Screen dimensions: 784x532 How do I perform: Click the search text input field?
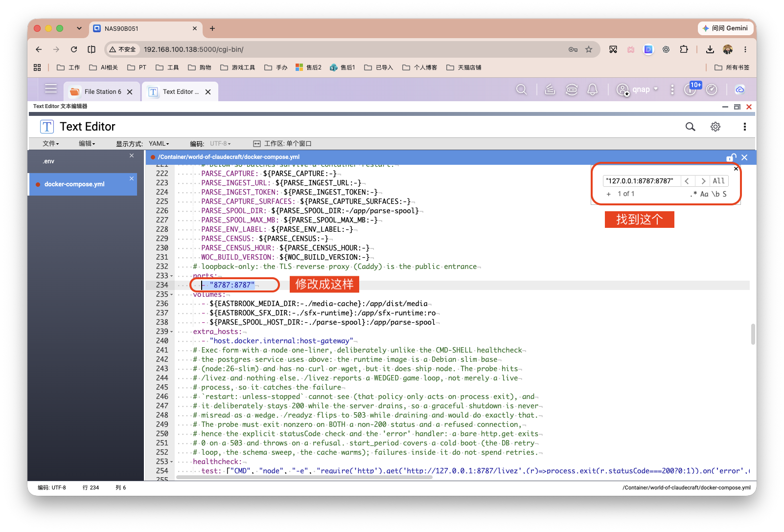[642, 181]
